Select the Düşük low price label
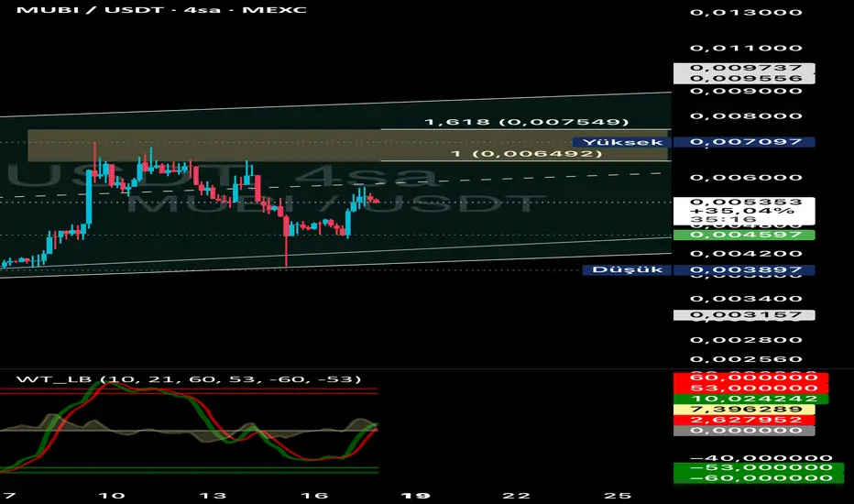This screenshot has width=854, height=504. tap(627, 269)
